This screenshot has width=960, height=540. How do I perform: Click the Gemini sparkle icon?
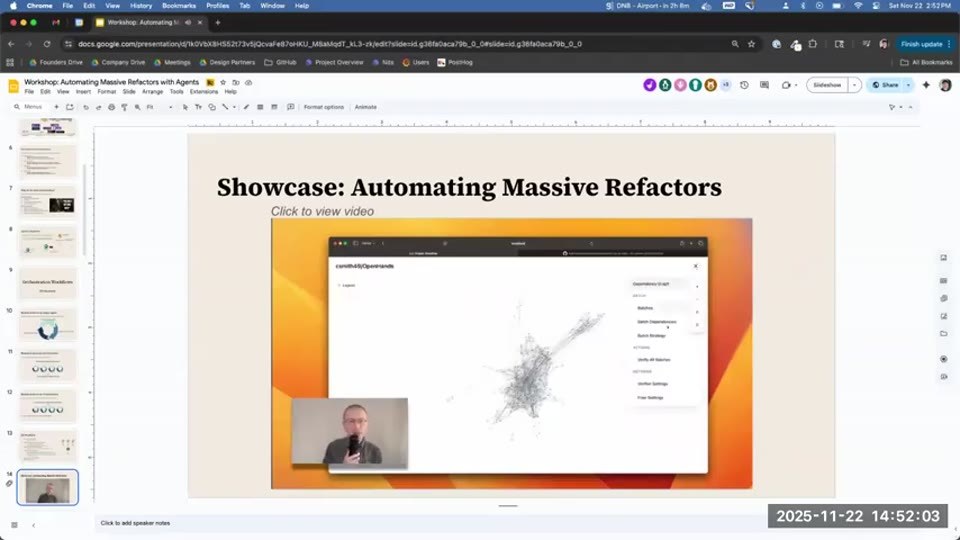[x=926, y=85]
